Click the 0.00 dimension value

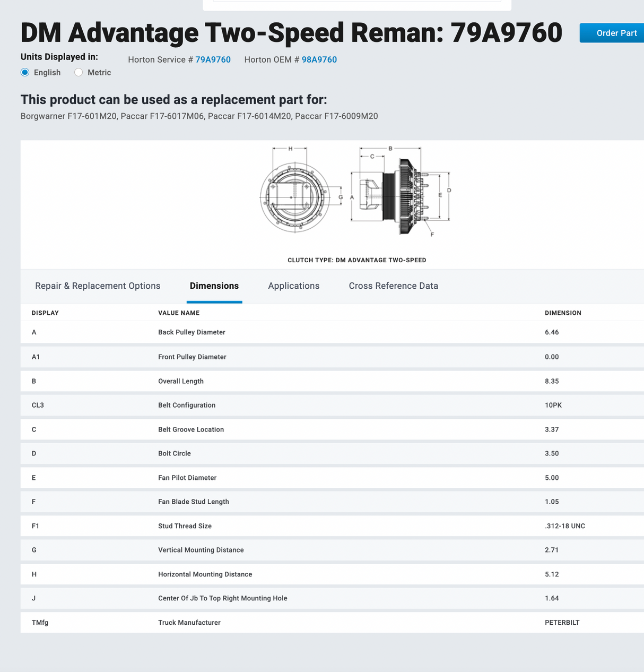pyautogui.click(x=552, y=357)
